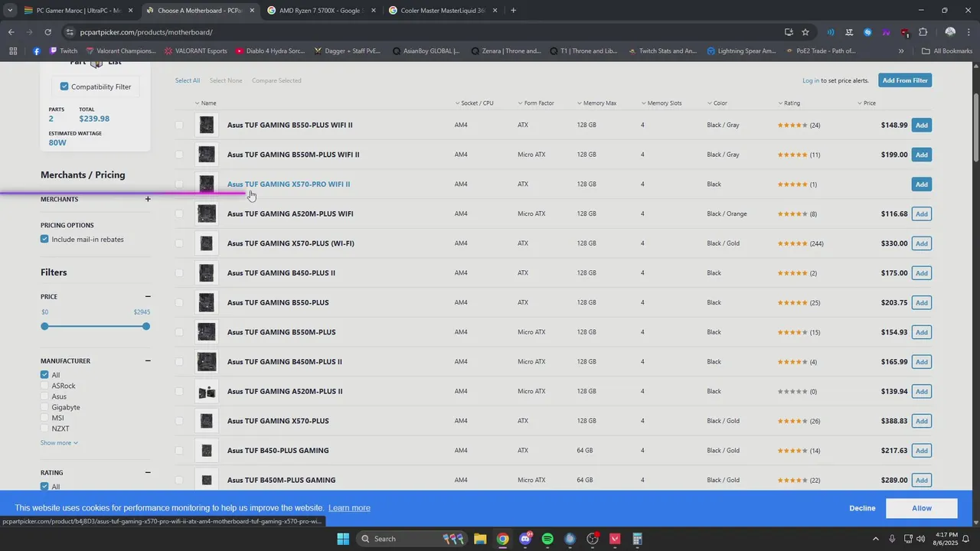Open the Chrome three-dot menu
Viewport: 980px width, 551px height.
click(x=969, y=32)
